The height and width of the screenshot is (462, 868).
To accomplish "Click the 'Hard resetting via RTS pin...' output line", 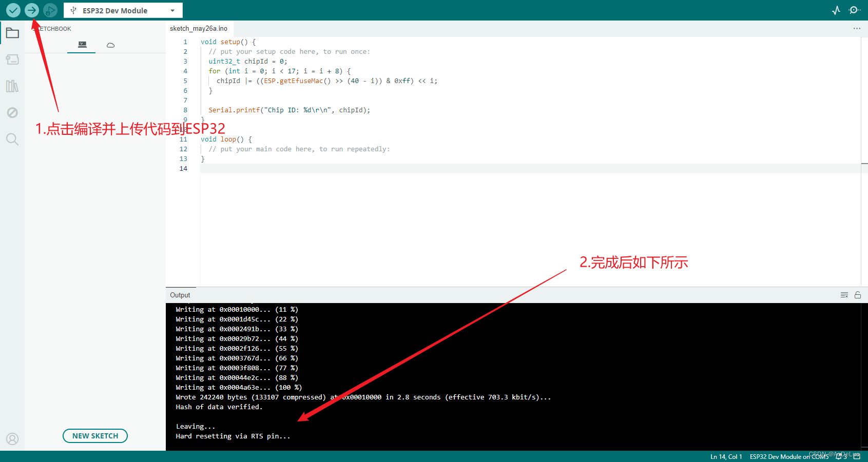I will 233,436.
